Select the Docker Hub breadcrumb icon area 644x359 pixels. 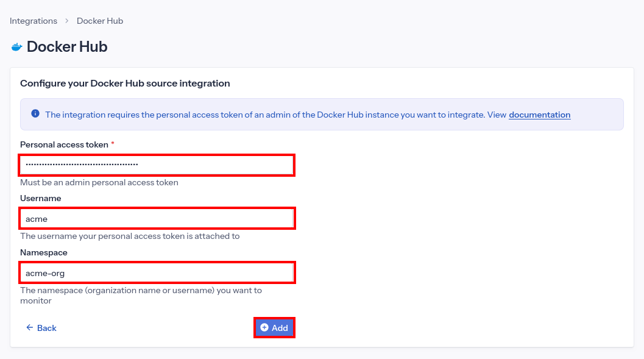(99, 20)
